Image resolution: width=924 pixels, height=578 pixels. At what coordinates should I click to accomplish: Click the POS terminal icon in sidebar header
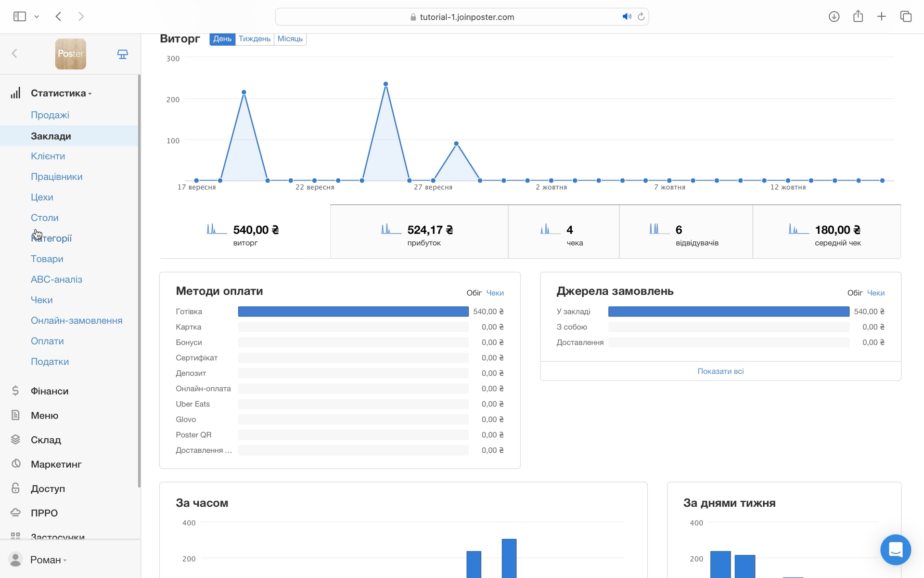coord(122,54)
